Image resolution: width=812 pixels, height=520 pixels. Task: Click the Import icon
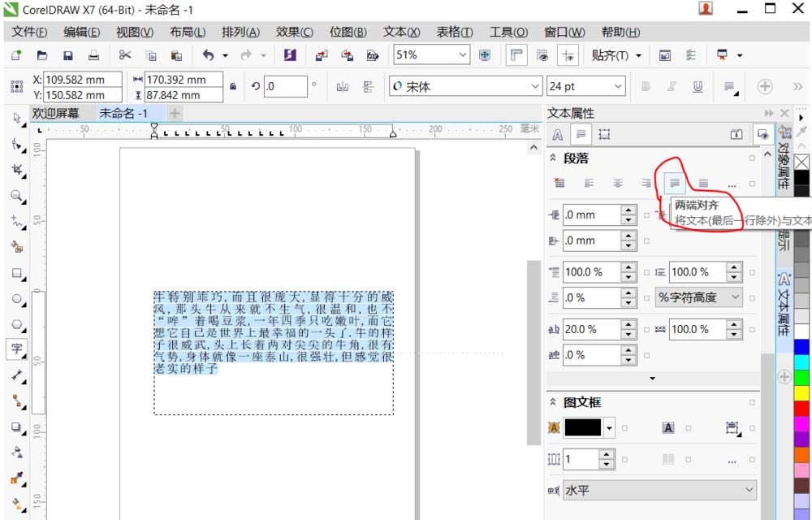click(322, 55)
